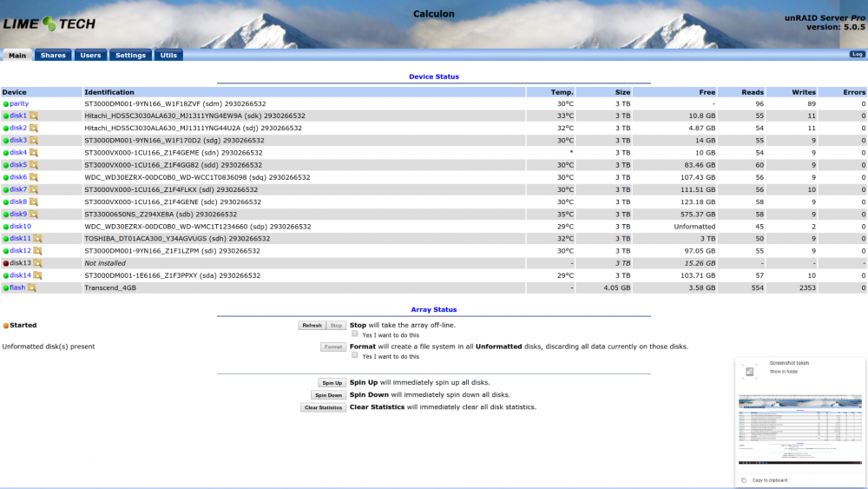Open the disk1 device link

pos(17,116)
